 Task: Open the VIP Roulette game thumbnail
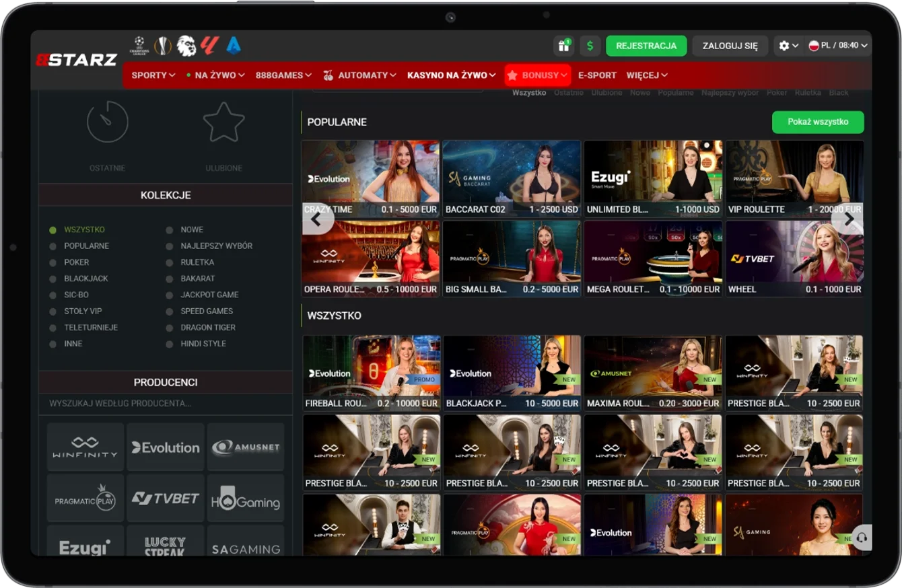[794, 178]
